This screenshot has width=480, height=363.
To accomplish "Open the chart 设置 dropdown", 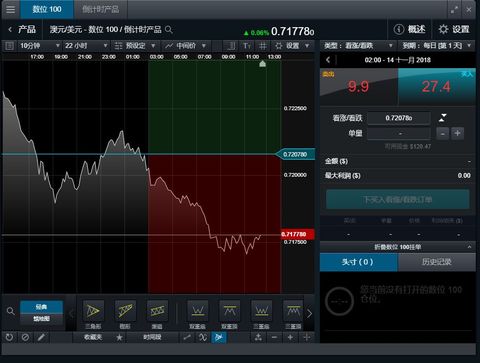I will pyautogui.click(x=293, y=46).
